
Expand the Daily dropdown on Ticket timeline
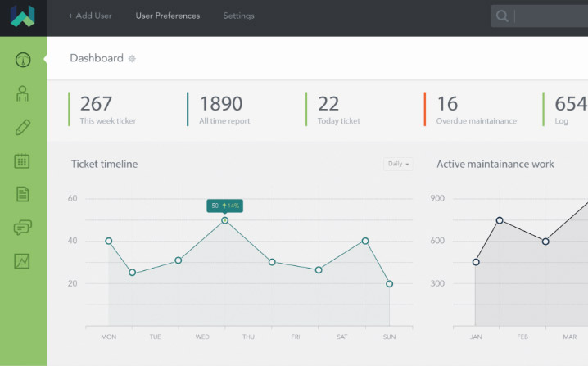[398, 164]
